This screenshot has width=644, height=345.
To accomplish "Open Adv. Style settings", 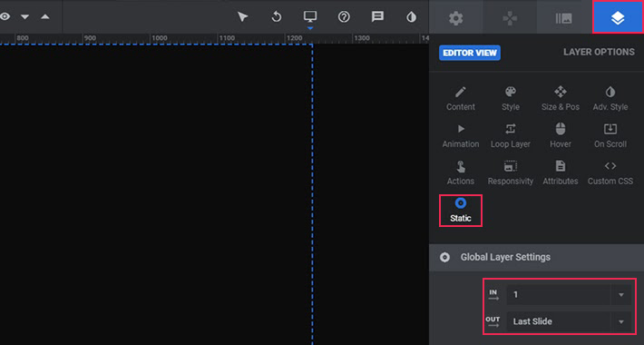I will click(610, 99).
